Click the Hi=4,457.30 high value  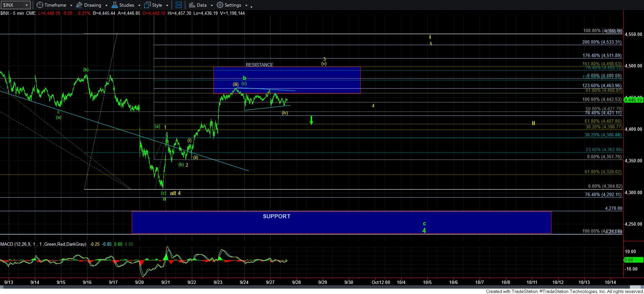click(x=179, y=13)
